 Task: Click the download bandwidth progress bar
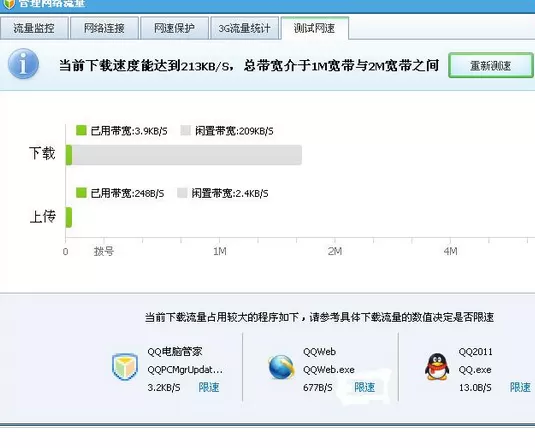pos(184,155)
